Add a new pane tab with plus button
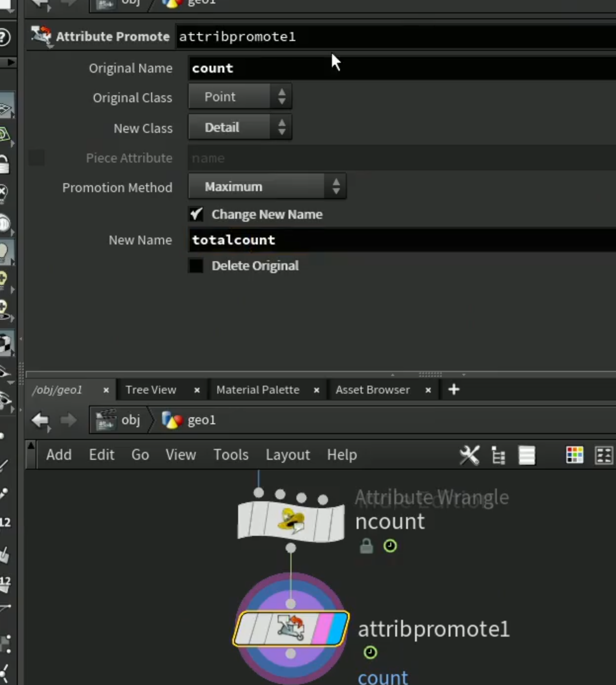The height and width of the screenshot is (685, 616). tap(454, 390)
